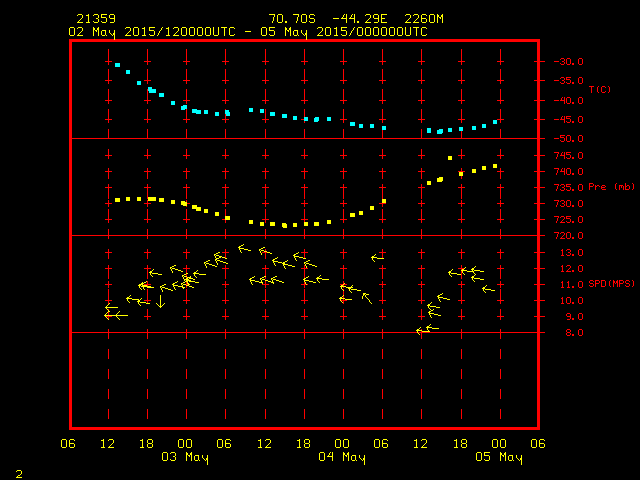Click the 740.0 pressure tick label
The image size is (640, 480).
click(x=569, y=171)
